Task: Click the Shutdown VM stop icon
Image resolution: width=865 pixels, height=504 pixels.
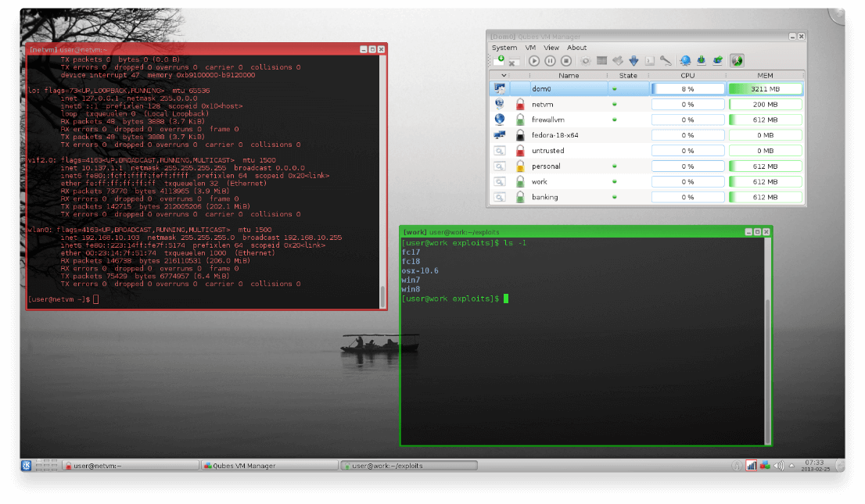Action: (x=566, y=61)
